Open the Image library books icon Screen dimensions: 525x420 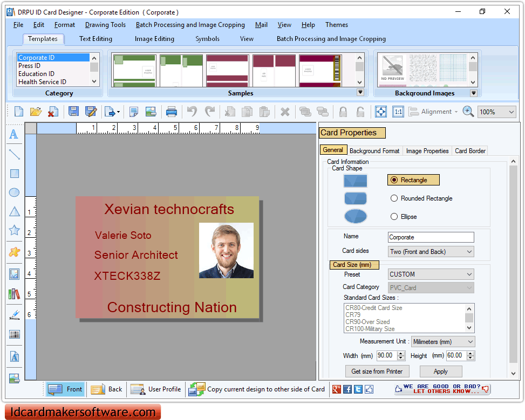click(14, 294)
